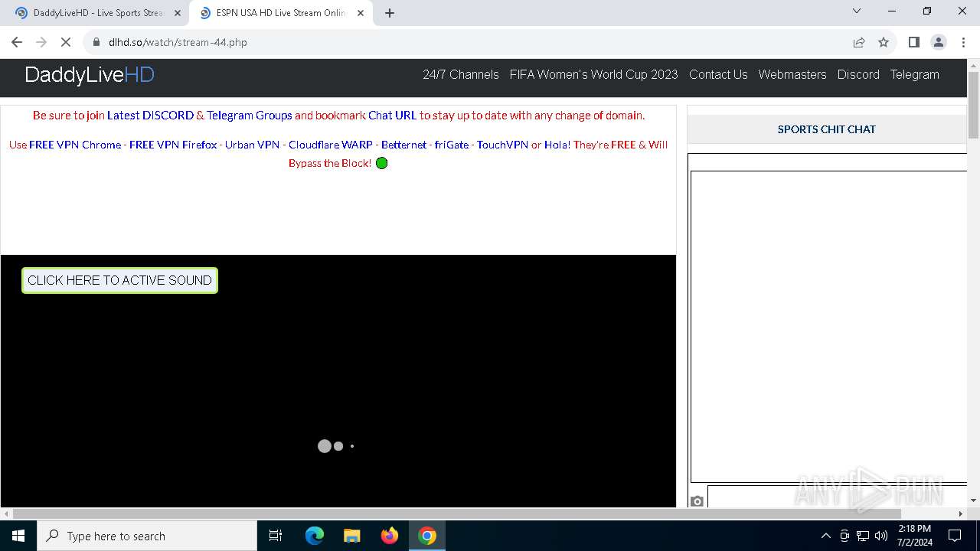Viewport: 980px width, 551px height.
Task: Click network tray icon
Action: click(x=863, y=536)
